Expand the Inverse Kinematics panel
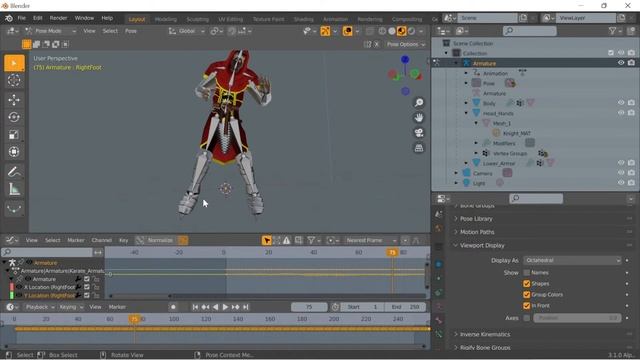640x360 pixels. 485,334
